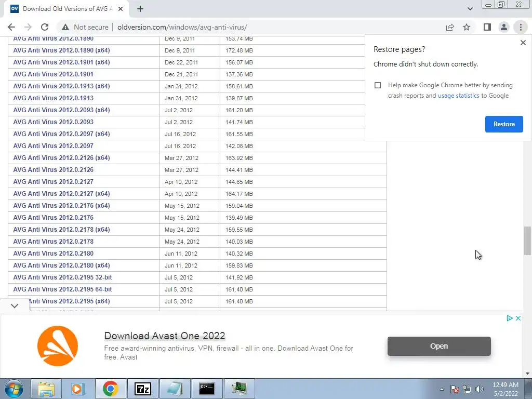This screenshot has height=399, width=532.
Task: Close the Download Old Versions tab
Action: [121, 9]
